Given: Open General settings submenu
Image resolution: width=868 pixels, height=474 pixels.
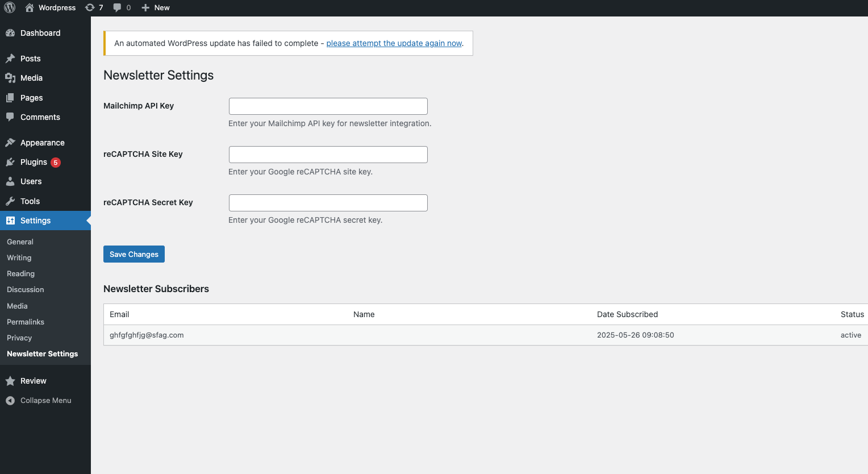Looking at the screenshot, I should tap(20, 242).
